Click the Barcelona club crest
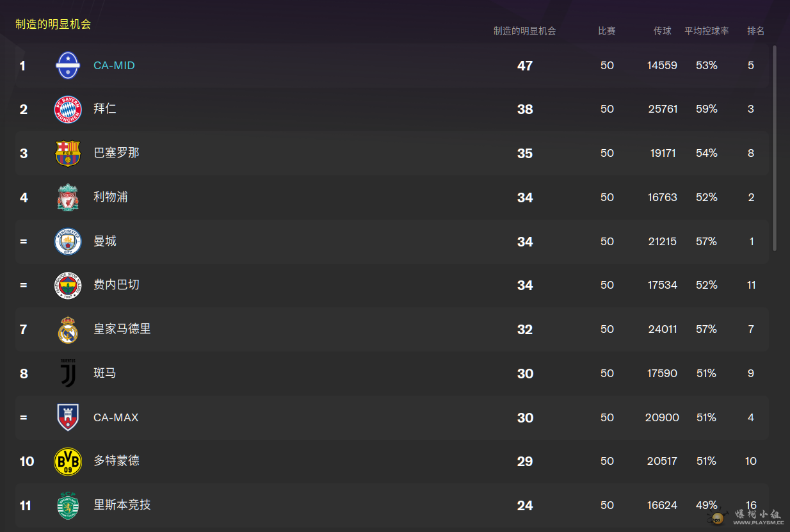The height and width of the screenshot is (532, 790). pos(68,153)
